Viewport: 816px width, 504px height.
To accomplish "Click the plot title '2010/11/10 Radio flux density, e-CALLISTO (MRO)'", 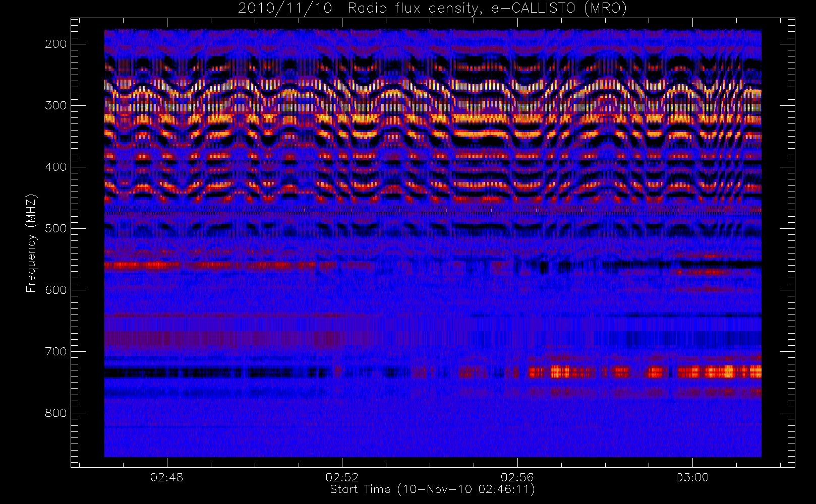I will click(x=432, y=9).
